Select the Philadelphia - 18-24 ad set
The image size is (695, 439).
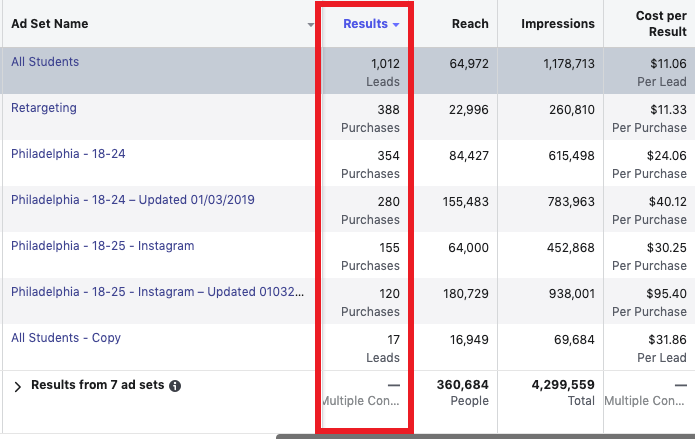click(68, 154)
